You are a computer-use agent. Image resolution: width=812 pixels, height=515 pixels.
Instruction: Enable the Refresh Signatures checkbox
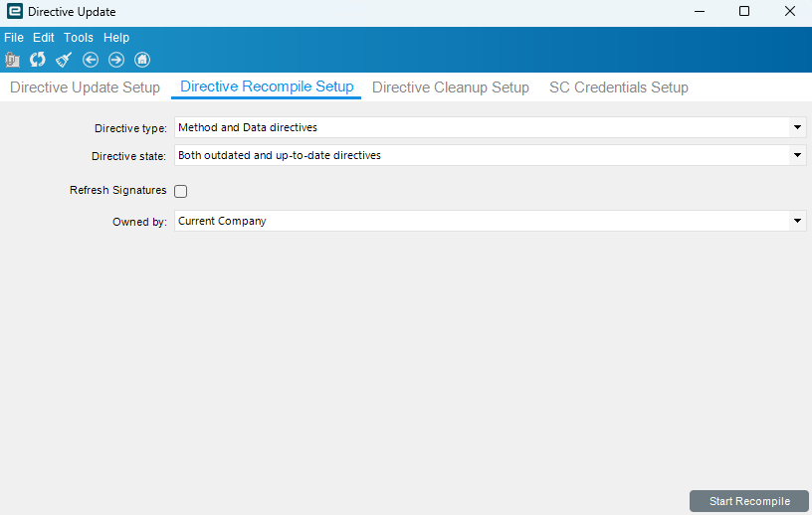click(x=181, y=191)
